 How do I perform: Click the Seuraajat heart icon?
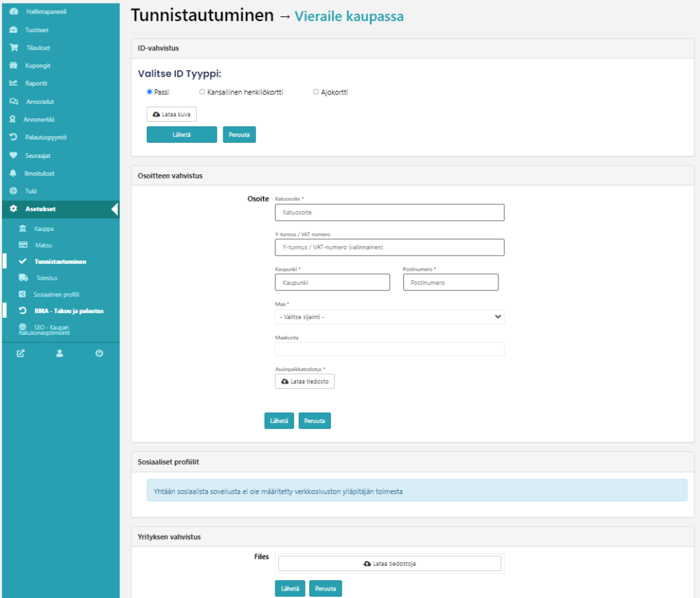14,155
